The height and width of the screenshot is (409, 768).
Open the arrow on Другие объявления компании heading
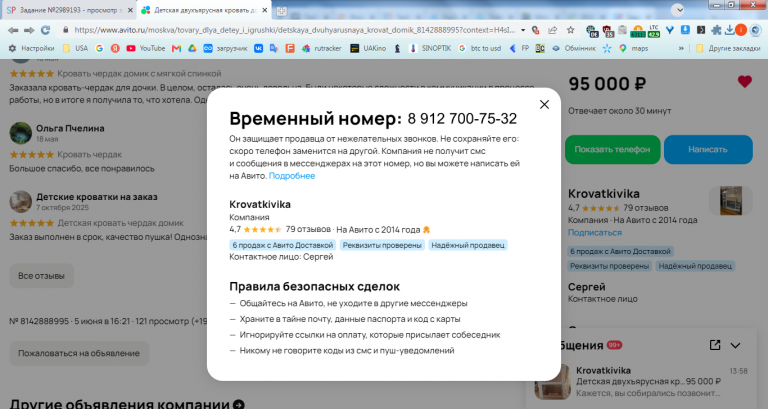[239, 405]
